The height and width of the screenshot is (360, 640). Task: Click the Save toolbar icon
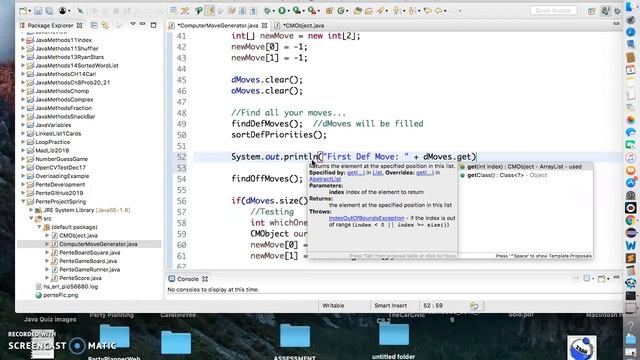(x=38, y=11)
